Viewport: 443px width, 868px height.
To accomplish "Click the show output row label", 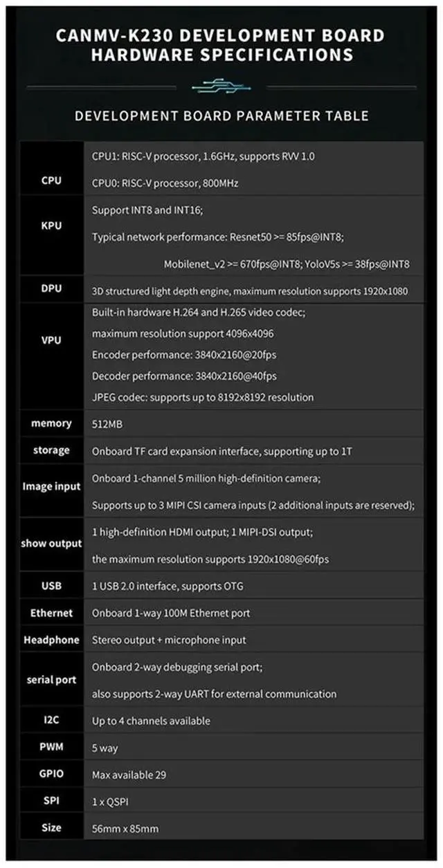I will pos(51,543).
